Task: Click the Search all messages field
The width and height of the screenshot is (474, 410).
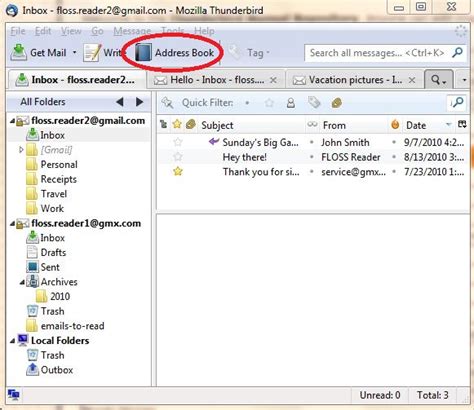Action: pyautogui.click(x=377, y=53)
